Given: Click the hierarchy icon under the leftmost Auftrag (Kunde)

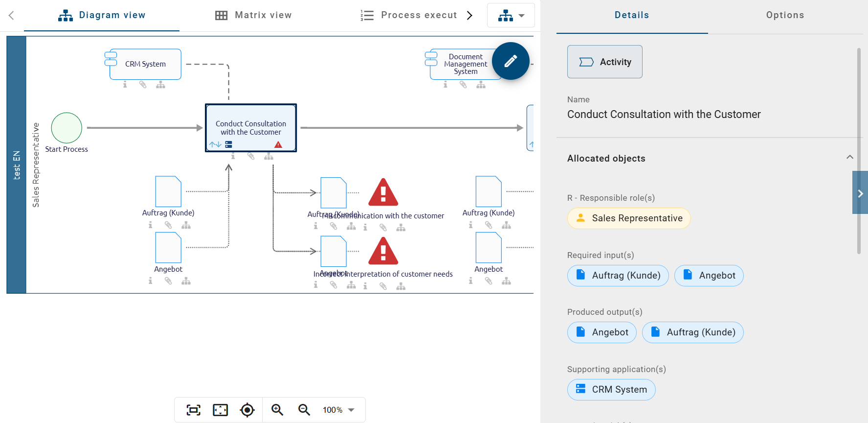Looking at the screenshot, I should [x=186, y=225].
